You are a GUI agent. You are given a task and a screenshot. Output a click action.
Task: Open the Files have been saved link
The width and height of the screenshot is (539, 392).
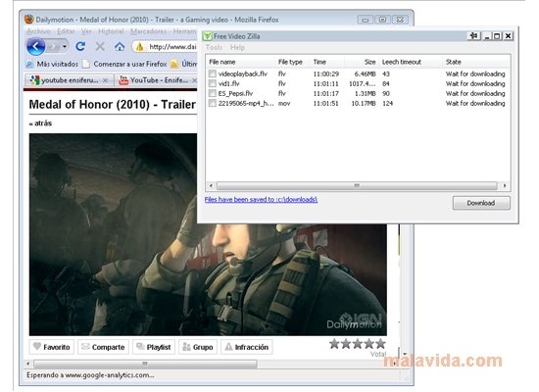coord(261,200)
